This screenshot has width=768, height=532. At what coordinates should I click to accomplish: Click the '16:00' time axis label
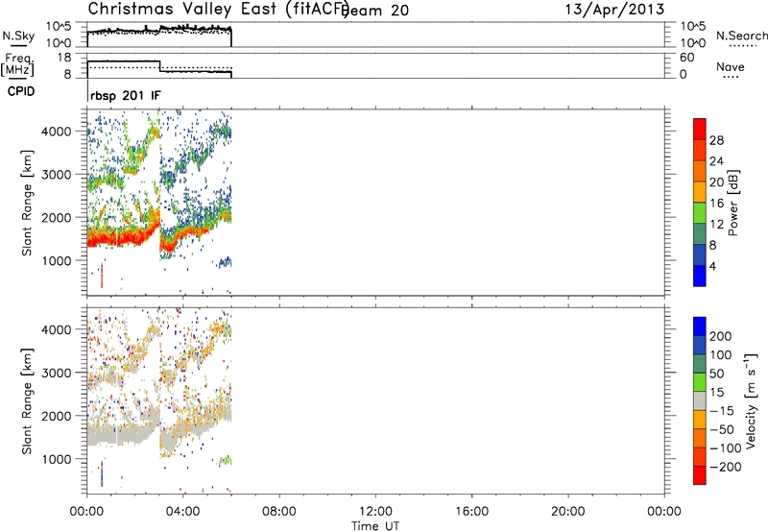(x=471, y=512)
